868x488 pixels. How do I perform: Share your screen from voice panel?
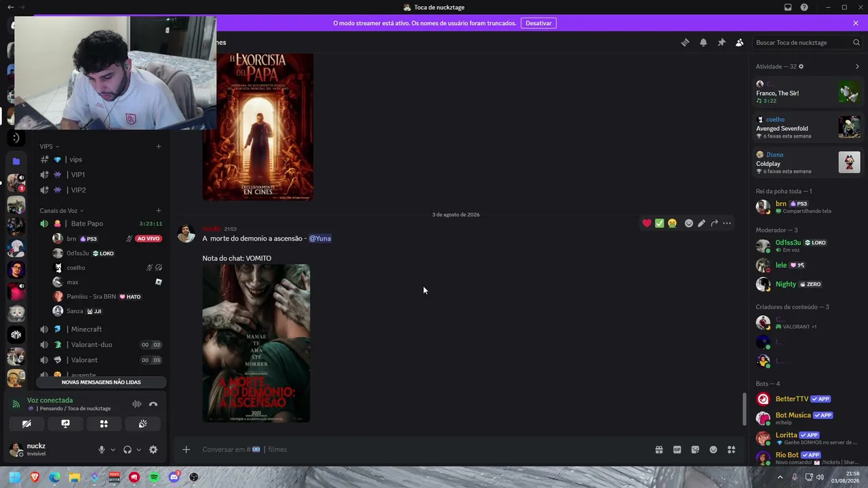65,424
